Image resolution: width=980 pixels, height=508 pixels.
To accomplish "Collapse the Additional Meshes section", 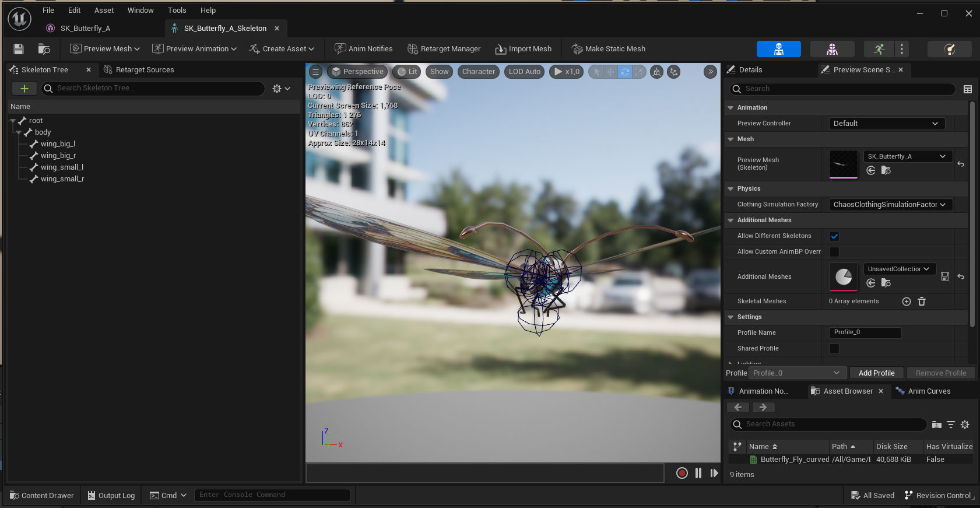I will pos(730,220).
